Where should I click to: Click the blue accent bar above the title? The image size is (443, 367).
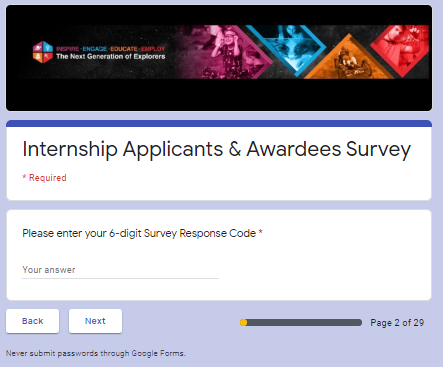(219, 123)
